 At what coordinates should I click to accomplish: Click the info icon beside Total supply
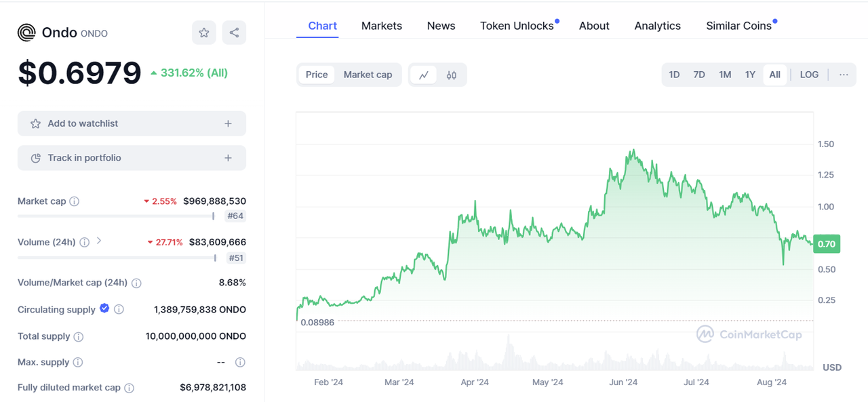click(79, 337)
